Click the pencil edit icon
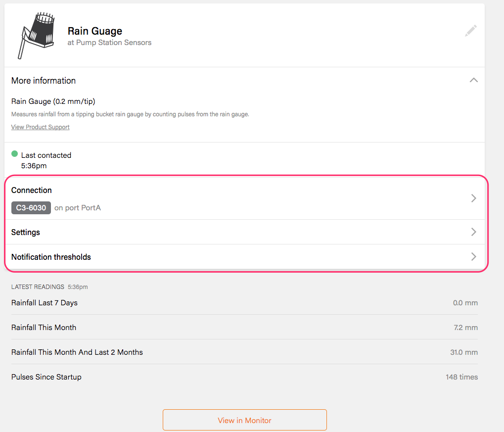This screenshot has height=432, width=504. click(x=471, y=31)
